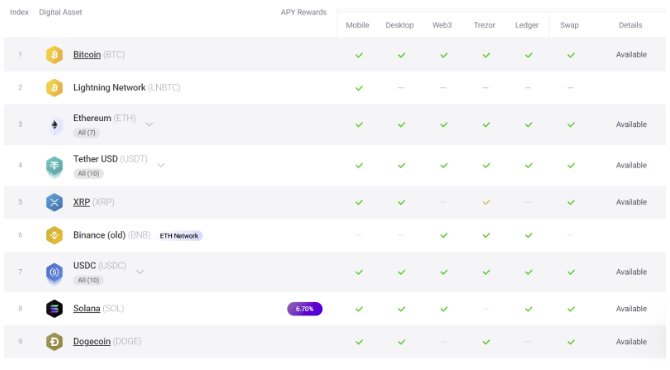Screen dimensions: 670x370
Task: Click XRP's Available details text
Action: point(631,202)
